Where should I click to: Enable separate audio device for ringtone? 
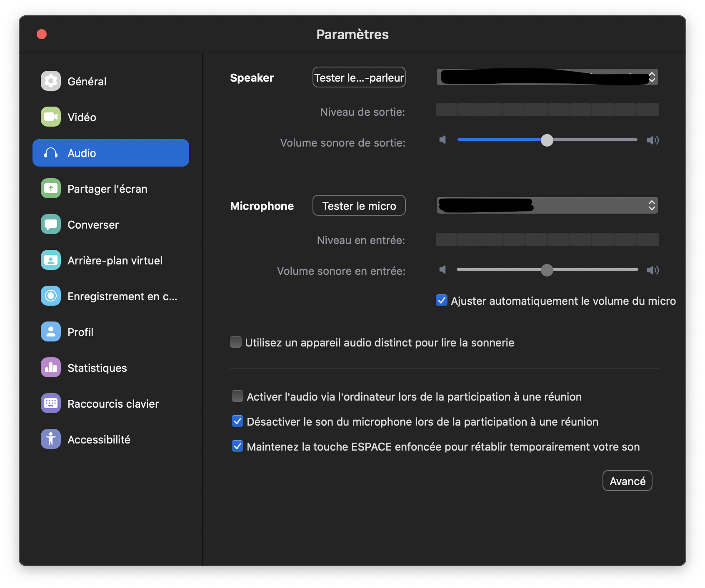pos(236,342)
